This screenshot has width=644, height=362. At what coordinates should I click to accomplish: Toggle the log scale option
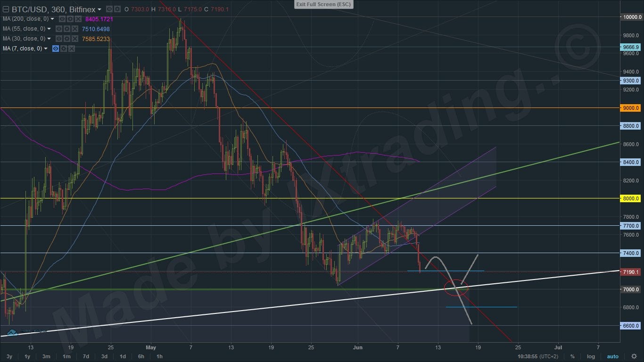pos(591,356)
